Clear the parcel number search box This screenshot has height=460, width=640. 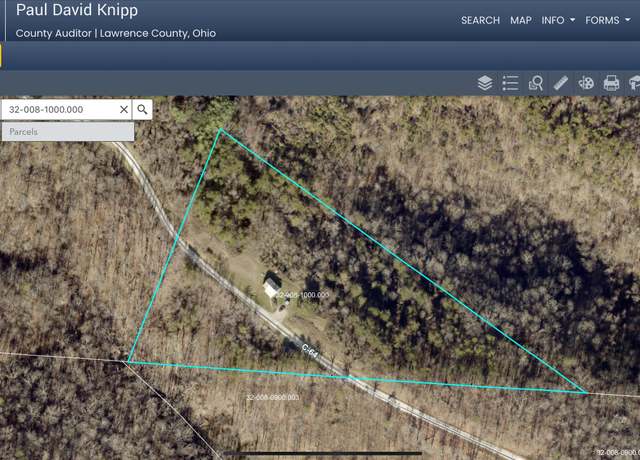click(124, 109)
